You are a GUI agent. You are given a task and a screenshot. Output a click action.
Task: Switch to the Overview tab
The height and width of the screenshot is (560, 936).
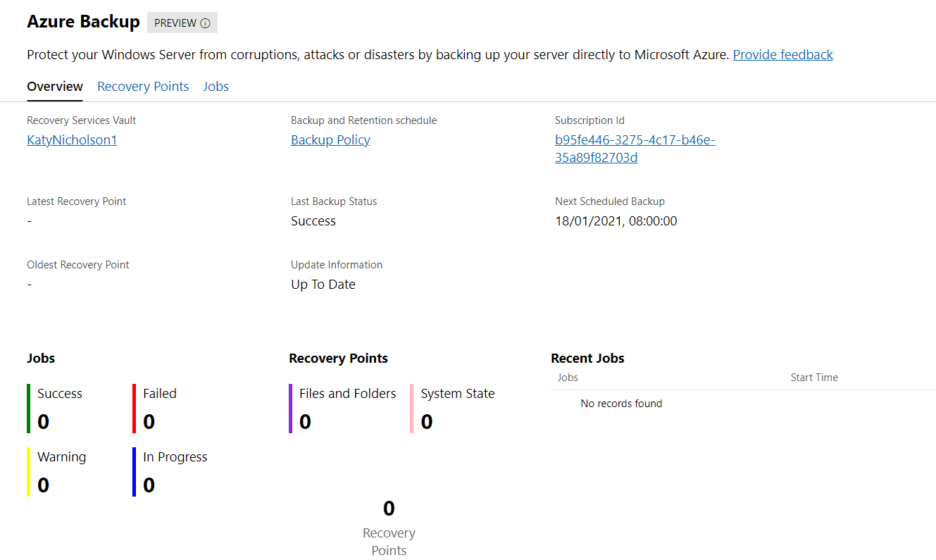[55, 87]
